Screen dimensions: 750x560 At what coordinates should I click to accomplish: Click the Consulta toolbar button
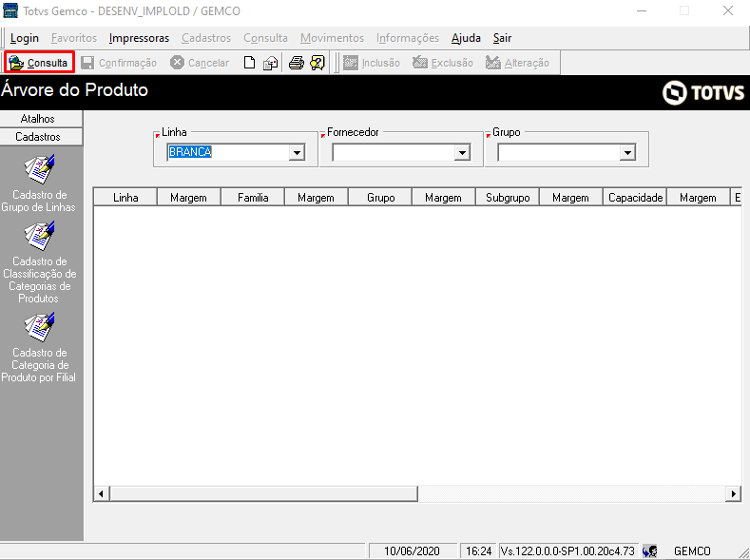tap(39, 63)
